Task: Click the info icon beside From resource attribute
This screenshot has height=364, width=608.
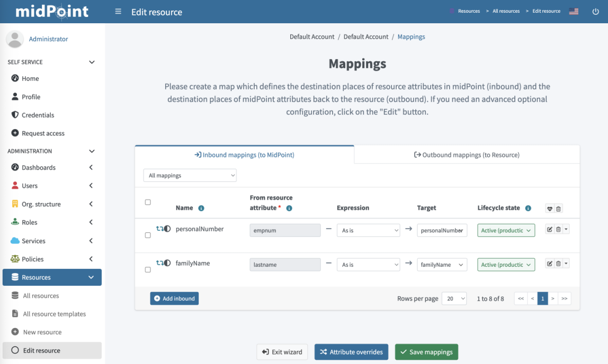Action: (x=289, y=208)
